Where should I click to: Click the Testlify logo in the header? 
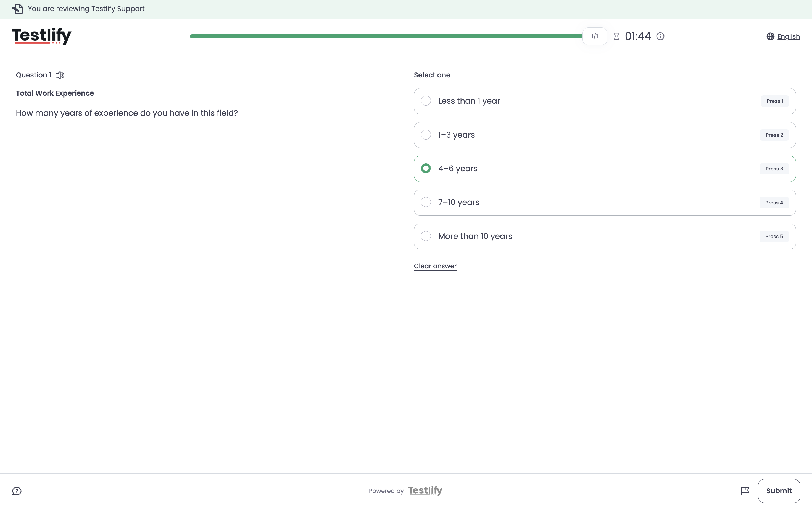pos(42,36)
